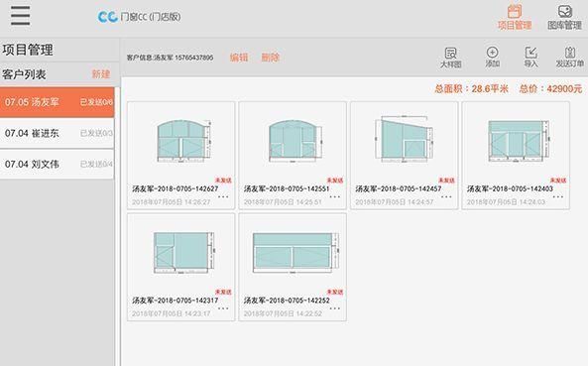Screen dimensions: 588x366
Task: Switch to 项目管理 tab
Action: coord(515,17)
